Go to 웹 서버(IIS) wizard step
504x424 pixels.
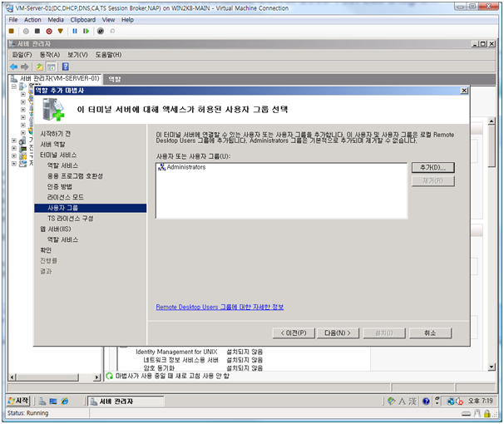pyautogui.click(x=55, y=229)
